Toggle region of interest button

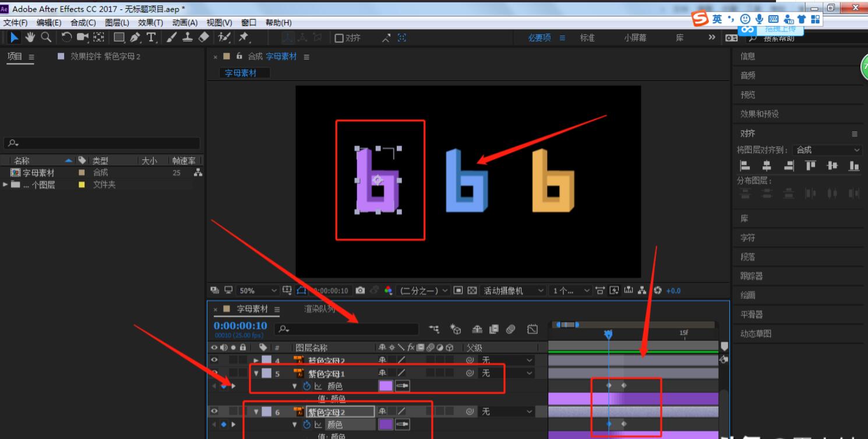tap(458, 290)
